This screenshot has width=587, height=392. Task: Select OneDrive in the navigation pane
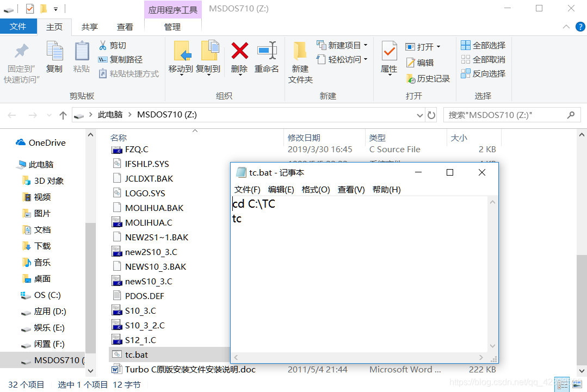41,142
